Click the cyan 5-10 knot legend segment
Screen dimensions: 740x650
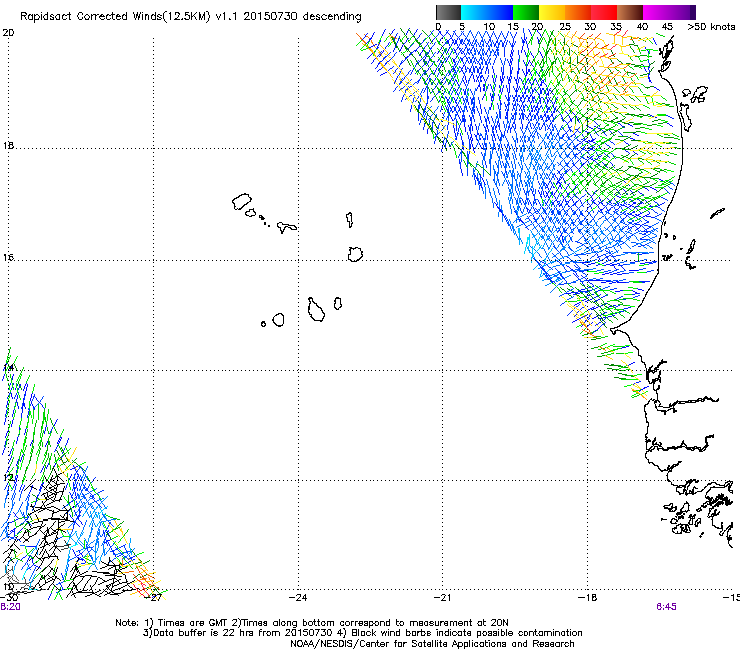[474, 12]
